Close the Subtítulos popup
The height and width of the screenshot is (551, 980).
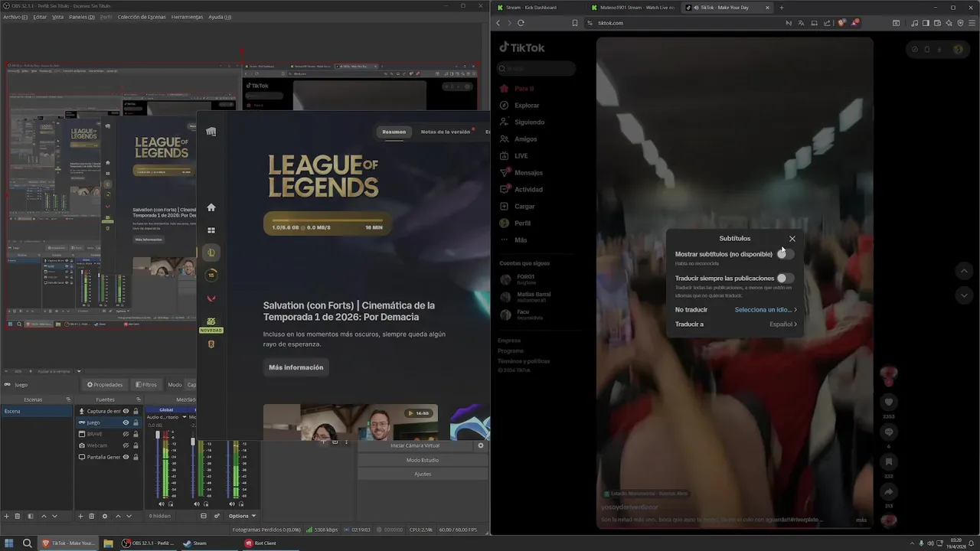click(x=792, y=239)
